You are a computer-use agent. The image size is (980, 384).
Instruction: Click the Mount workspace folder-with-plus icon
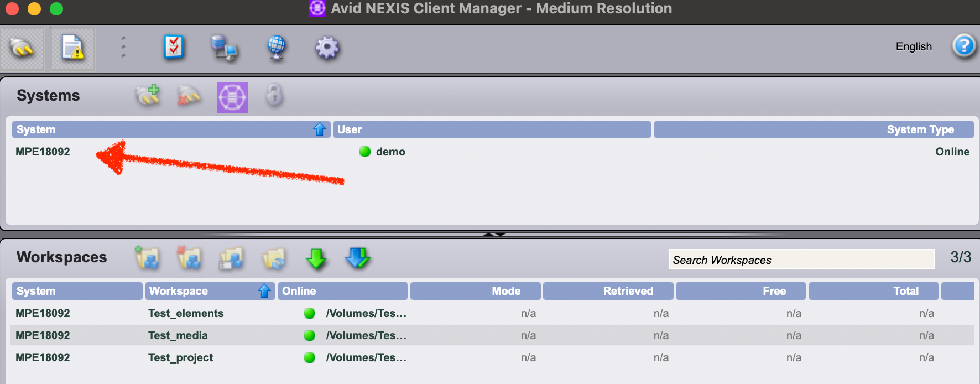[x=148, y=258]
